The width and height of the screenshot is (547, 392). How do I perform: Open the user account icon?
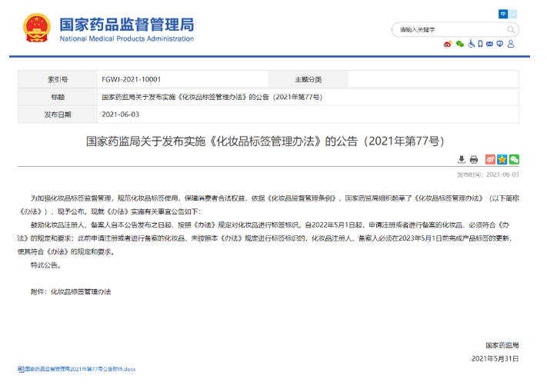pyautogui.click(x=512, y=44)
